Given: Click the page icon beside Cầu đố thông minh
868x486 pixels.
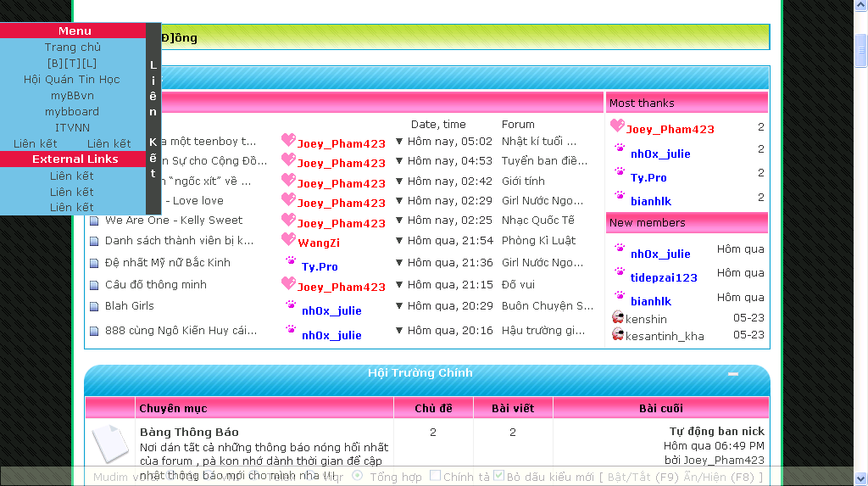Looking at the screenshot, I should (95, 285).
